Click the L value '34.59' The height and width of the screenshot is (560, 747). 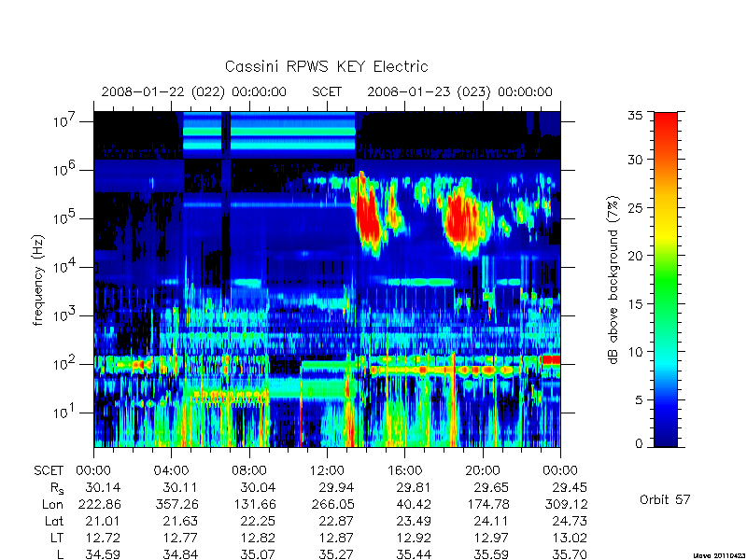(103, 554)
